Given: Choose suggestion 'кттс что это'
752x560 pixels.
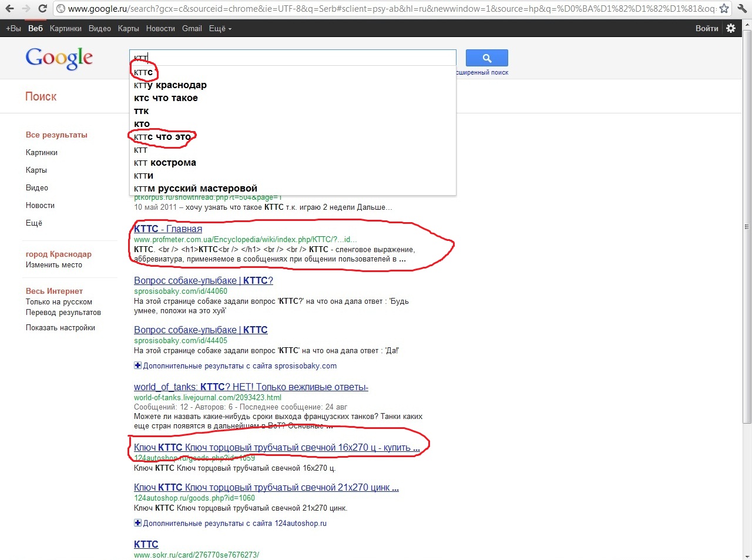Looking at the screenshot, I should [293, 137].
